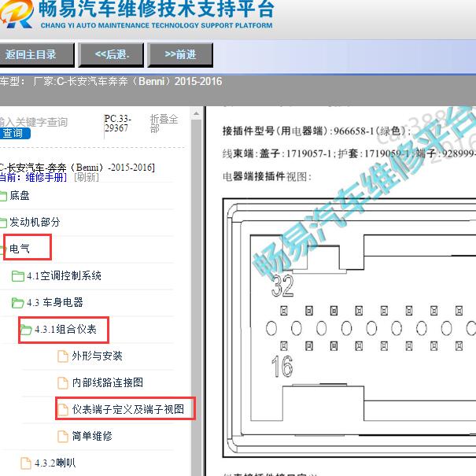Select the 4.3.1组合仪表 node
This screenshot has height=476, width=476.
(65, 330)
